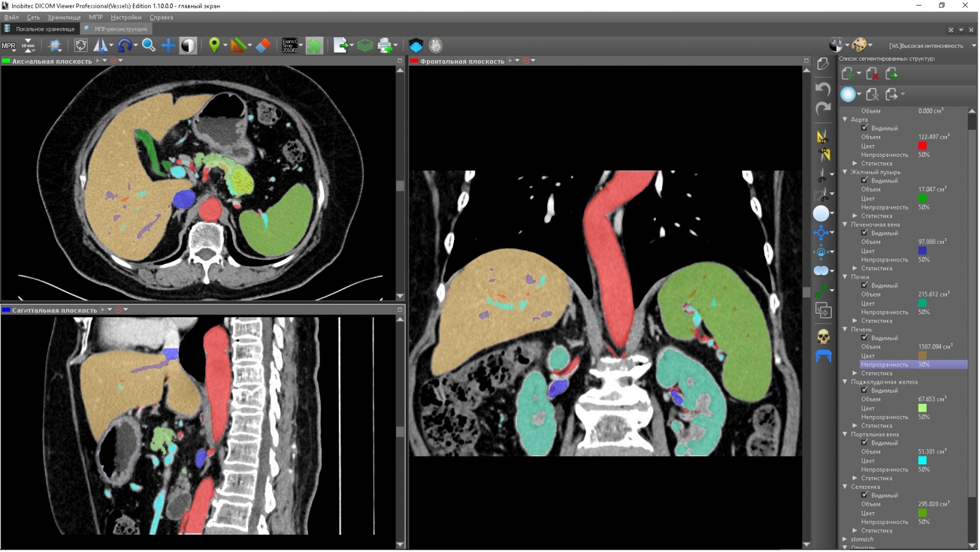Expand Статистика under Печеночная вена
Viewport: 980px width, 552px height.
click(x=855, y=268)
